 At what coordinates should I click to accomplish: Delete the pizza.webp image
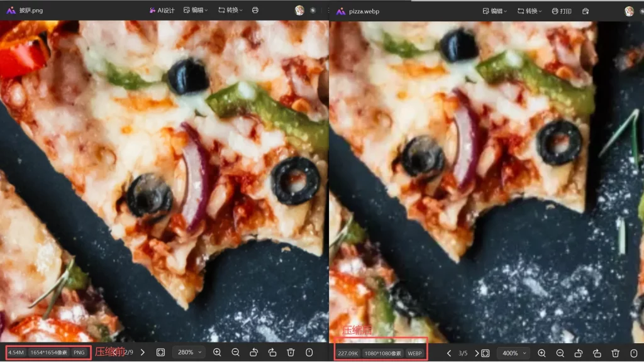click(616, 353)
